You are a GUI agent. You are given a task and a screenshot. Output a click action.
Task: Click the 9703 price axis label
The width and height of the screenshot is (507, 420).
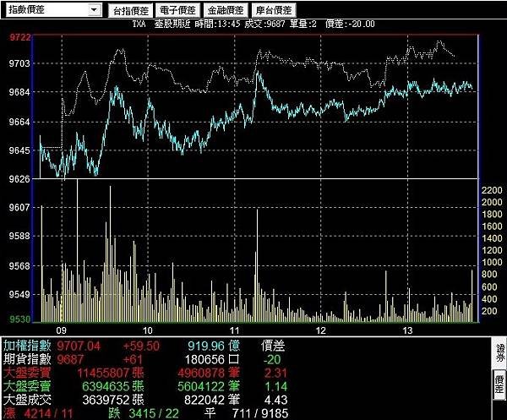pos(19,63)
